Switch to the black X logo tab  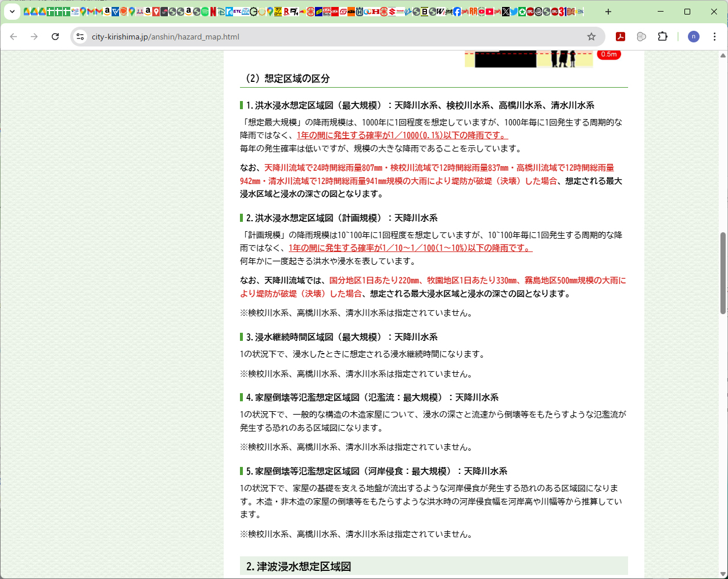[x=505, y=12]
